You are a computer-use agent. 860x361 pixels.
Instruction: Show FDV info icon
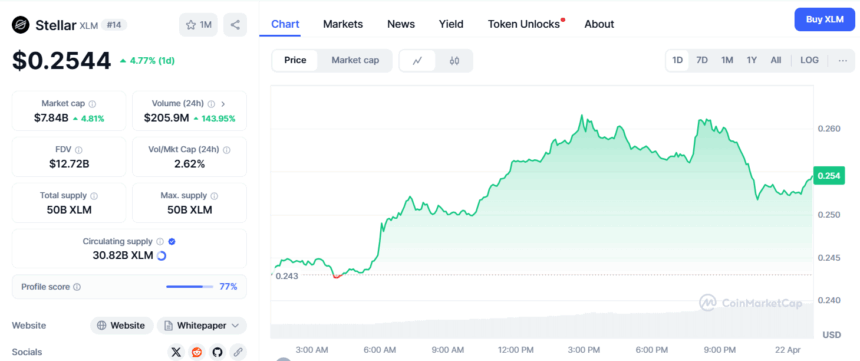pyautogui.click(x=78, y=150)
